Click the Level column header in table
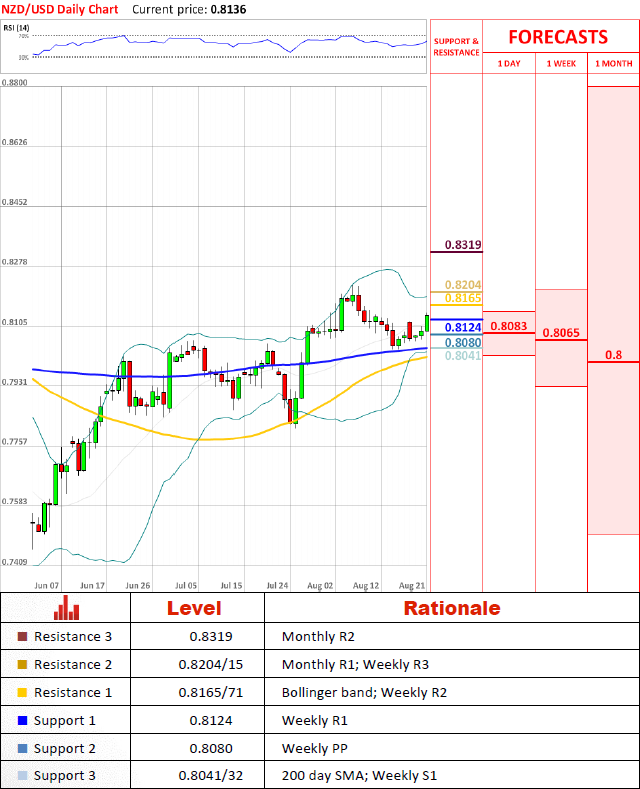This screenshot has height=789, width=640. coord(194,607)
